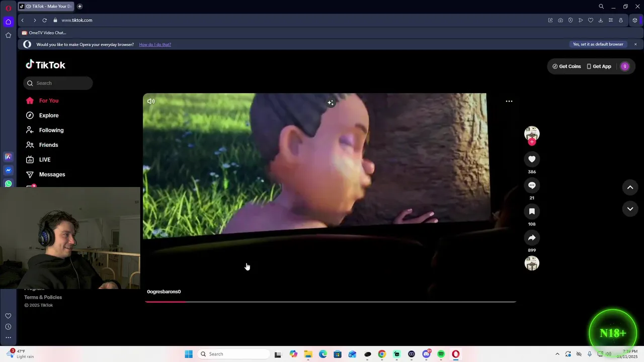This screenshot has height=362, width=644.
Task: Open the Friends page
Action: (x=43, y=145)
